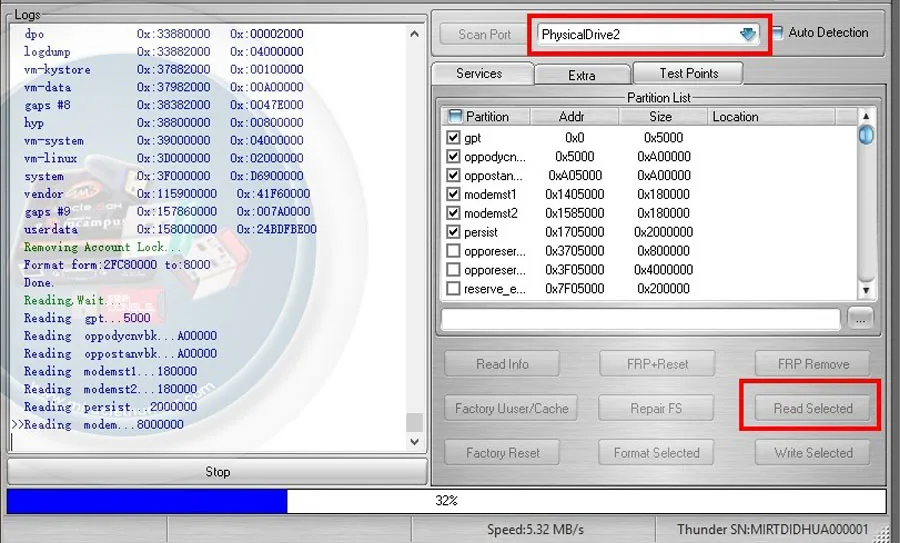Stop the current read operation
This screenshot has width=900, height=543.
click(x=218, y=472)
